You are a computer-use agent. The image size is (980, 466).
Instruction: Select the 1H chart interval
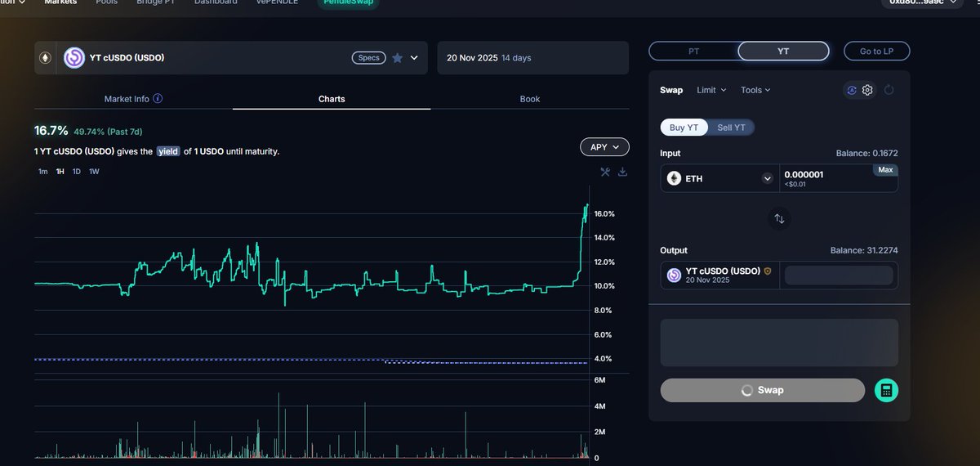coord(60,172)
